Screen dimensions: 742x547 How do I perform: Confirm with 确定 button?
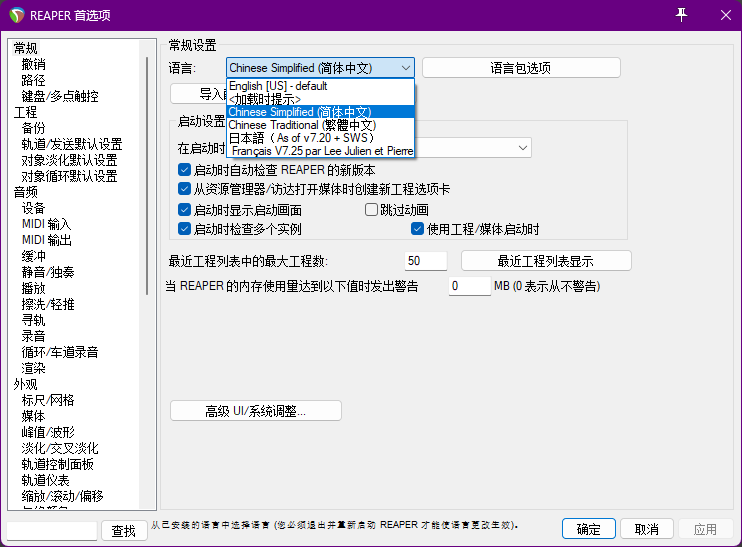[589, 529]
